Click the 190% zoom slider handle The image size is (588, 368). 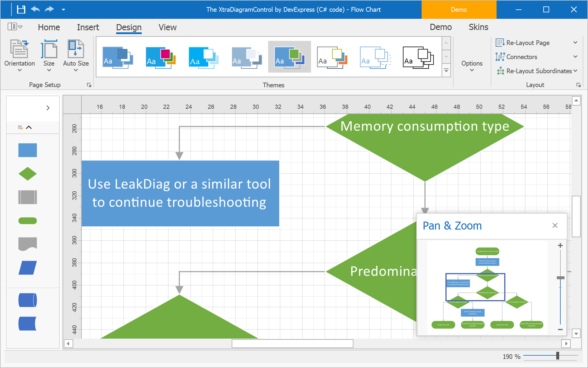[x=557, y=356]
